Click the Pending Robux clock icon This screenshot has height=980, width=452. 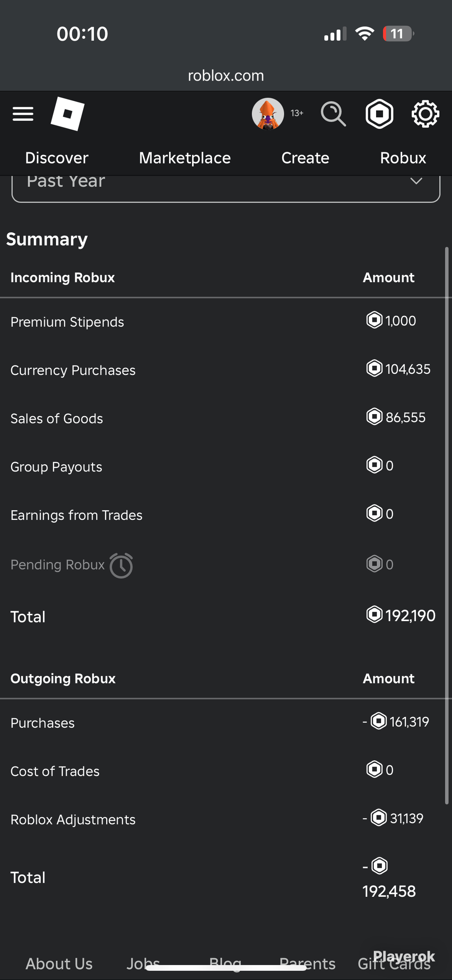pyautogui.click(x=121, y=565)
